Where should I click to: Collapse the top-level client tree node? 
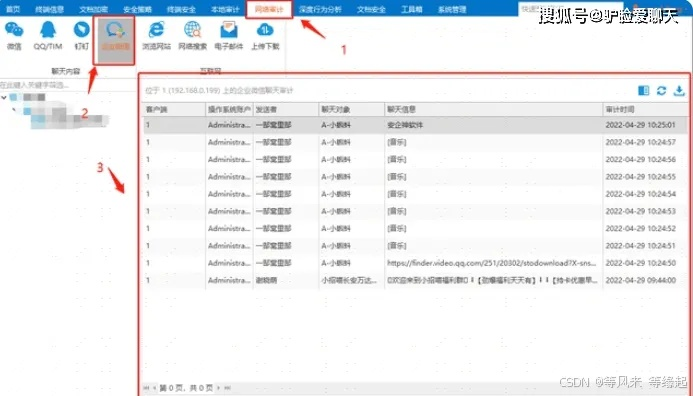coord(4,97)
